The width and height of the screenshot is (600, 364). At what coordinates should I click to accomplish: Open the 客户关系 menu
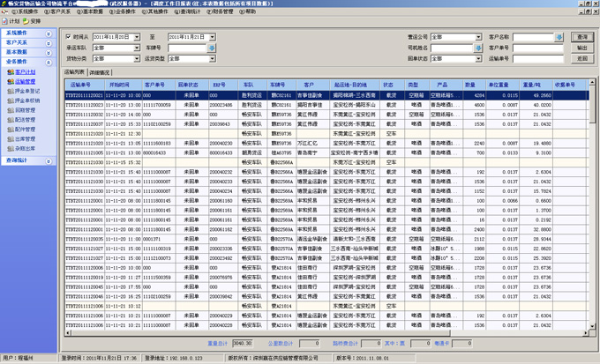click(57, 11)
